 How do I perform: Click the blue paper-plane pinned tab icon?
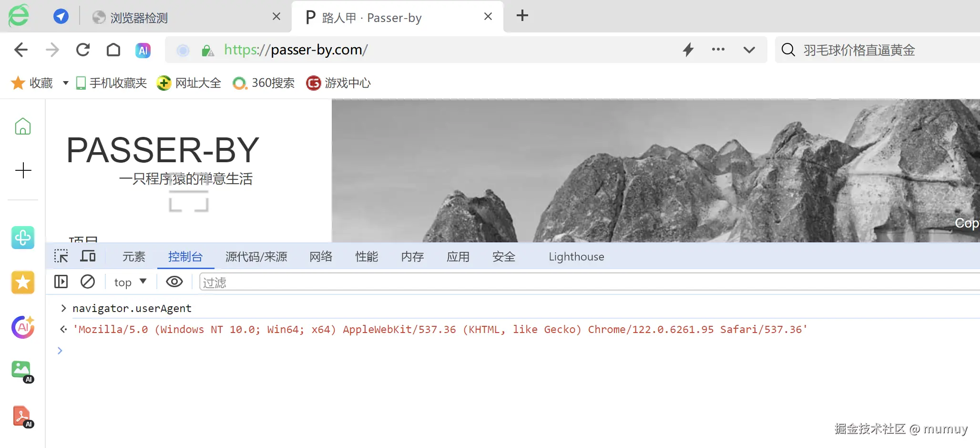coord(61,17)
